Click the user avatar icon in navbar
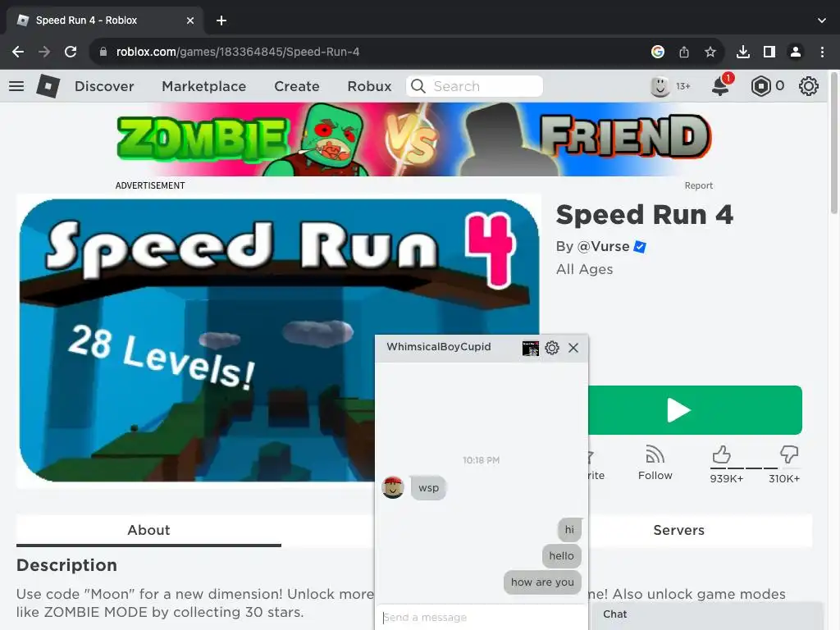 pos(660,86)
